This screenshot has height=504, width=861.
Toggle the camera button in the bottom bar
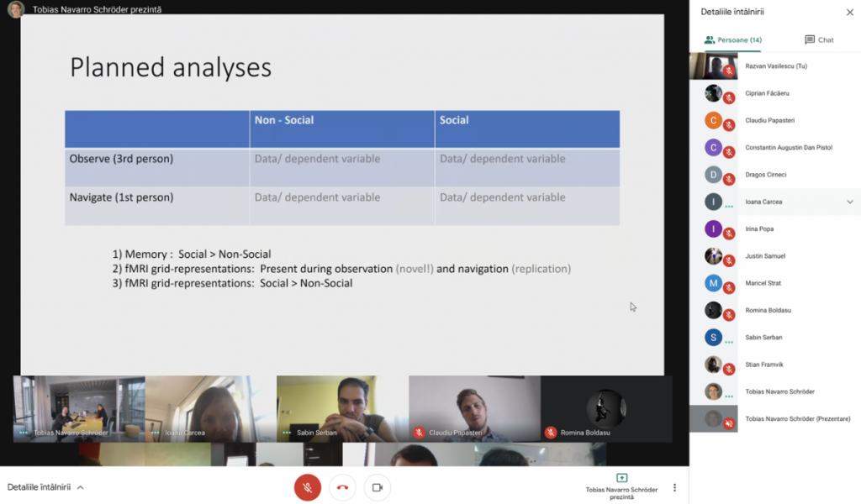tap(377, 487)
